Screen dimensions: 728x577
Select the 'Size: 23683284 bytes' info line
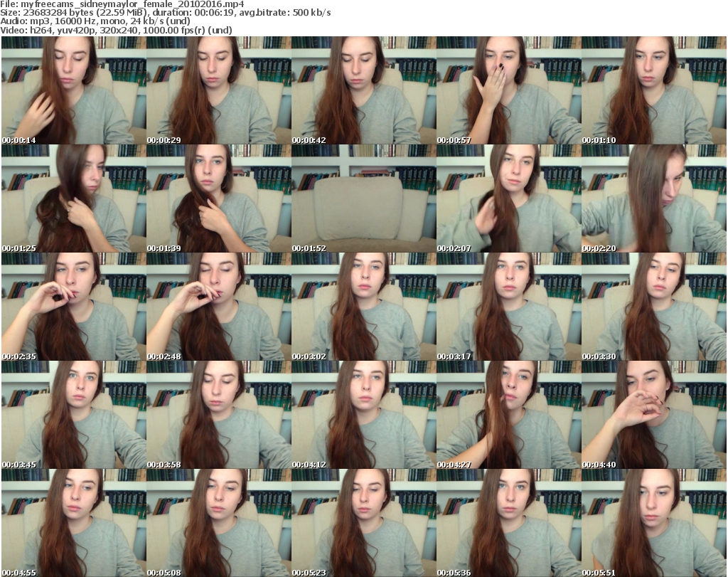tap(165, 13)
